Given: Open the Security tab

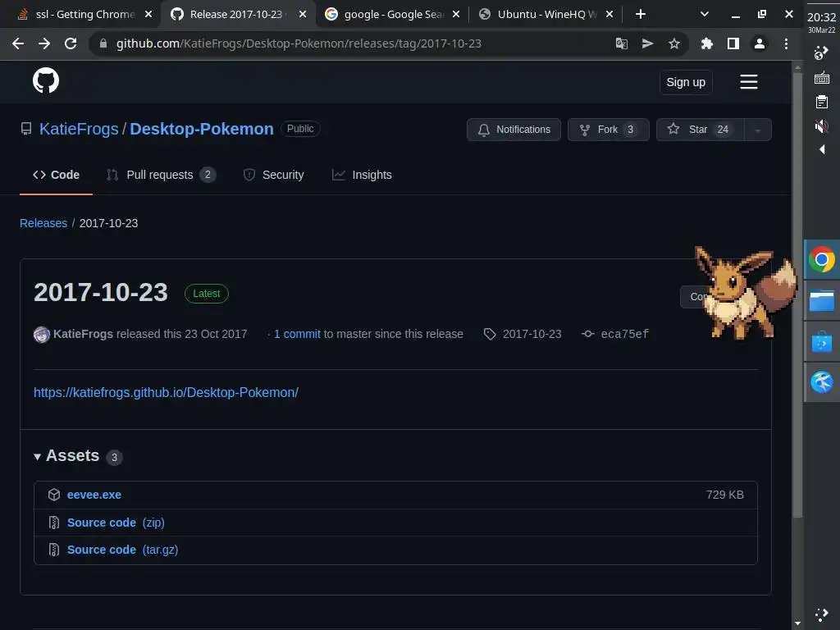Looking at the screenshot, I should click(x=273, y=175).
